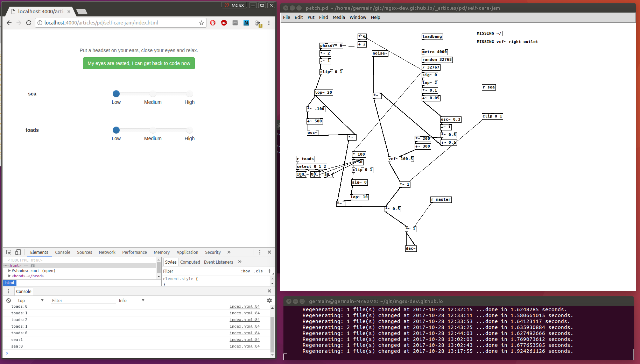Toggle the device toolbar icon in DevTools

[x=18, y=252]
